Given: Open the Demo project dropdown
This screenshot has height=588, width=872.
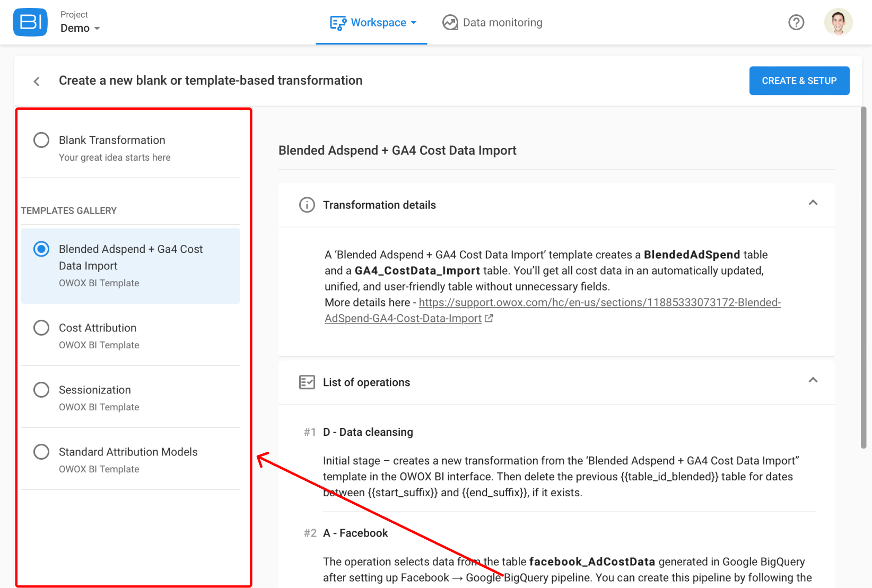Looking at the screenshot, I should click(80, 28).
